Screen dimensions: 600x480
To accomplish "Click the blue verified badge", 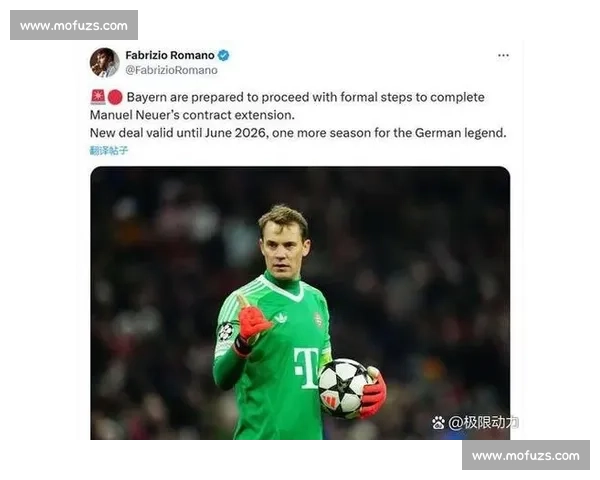I will click(x=223, y=56).
